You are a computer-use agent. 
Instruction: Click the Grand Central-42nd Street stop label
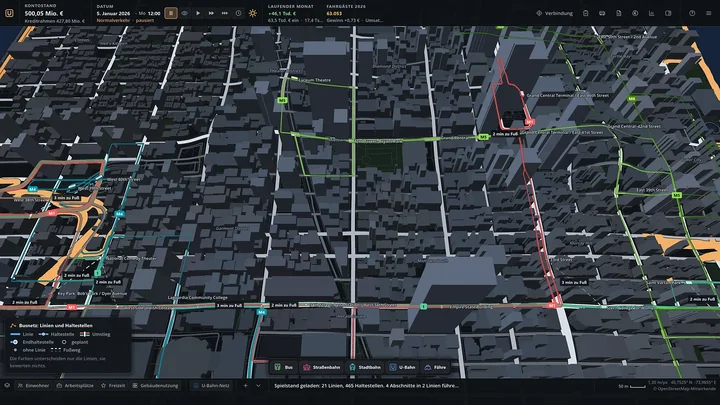(x=635, y=126)
